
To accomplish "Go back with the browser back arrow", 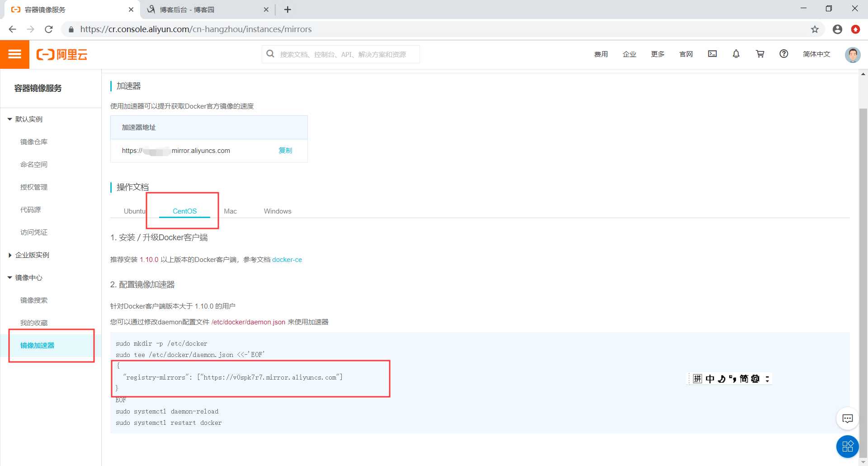I will click(x=12, y=29).
